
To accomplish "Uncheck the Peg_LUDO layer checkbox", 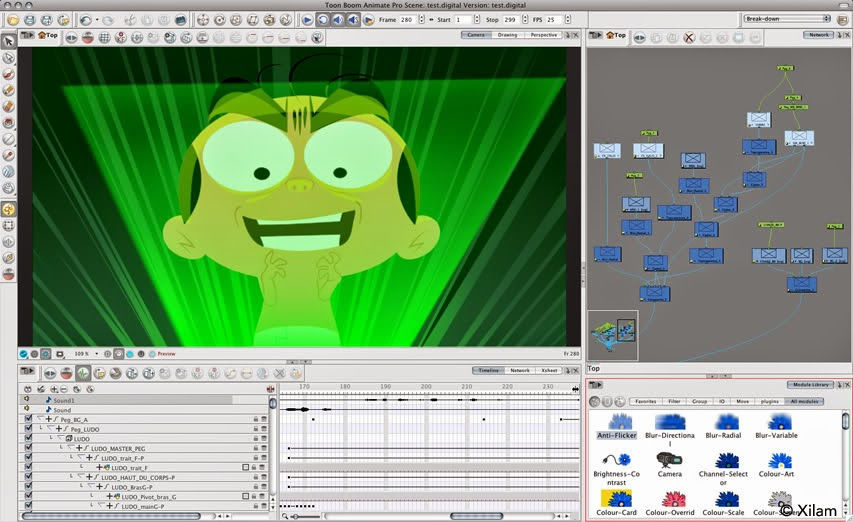I will click(28, 429).
